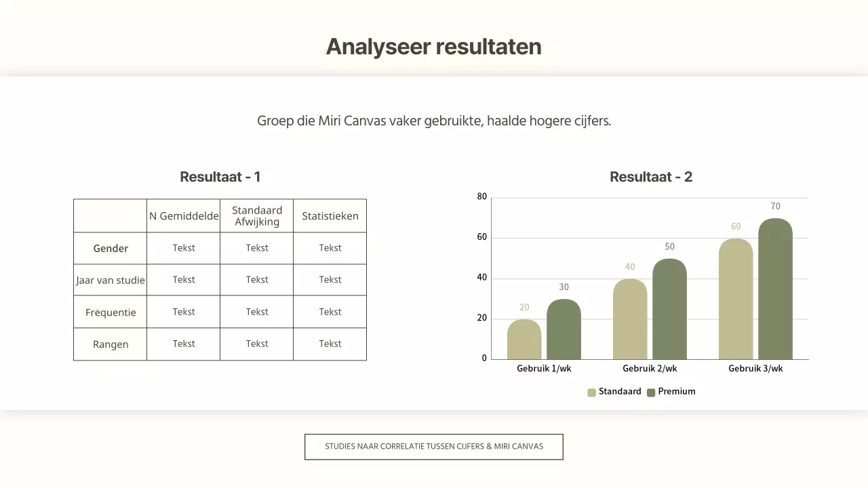Click the 'Frequentie' row label

pyautogui.click(x=111, y=312)
